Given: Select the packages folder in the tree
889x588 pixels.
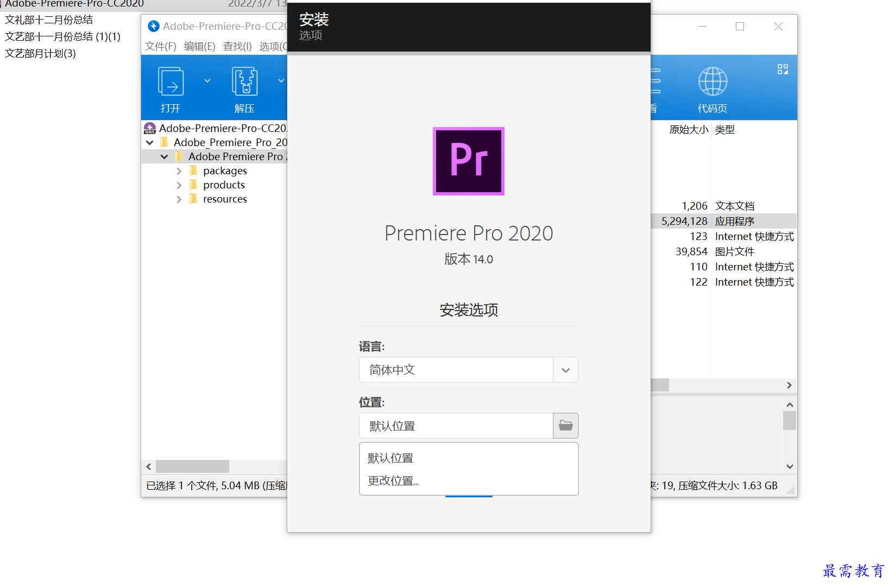Looking at the screenshot, I should 225,171.
